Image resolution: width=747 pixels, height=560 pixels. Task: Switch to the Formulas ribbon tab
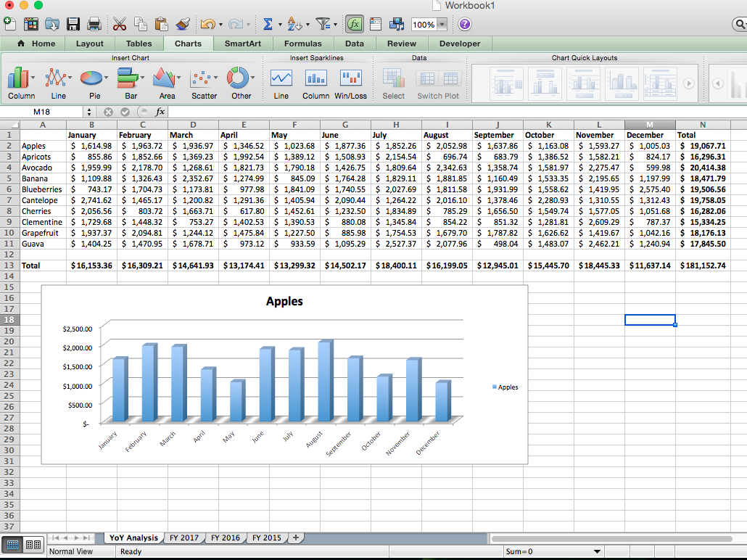click(302, 44)
